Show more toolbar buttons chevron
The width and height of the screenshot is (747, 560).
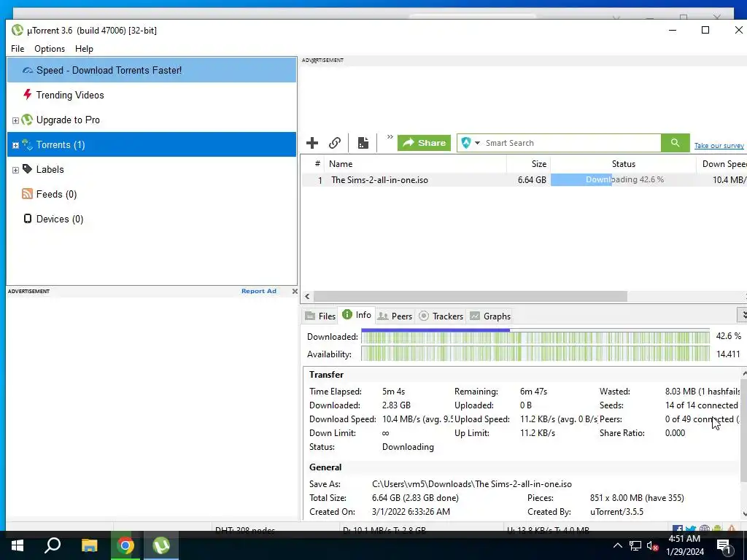point(390,137)
